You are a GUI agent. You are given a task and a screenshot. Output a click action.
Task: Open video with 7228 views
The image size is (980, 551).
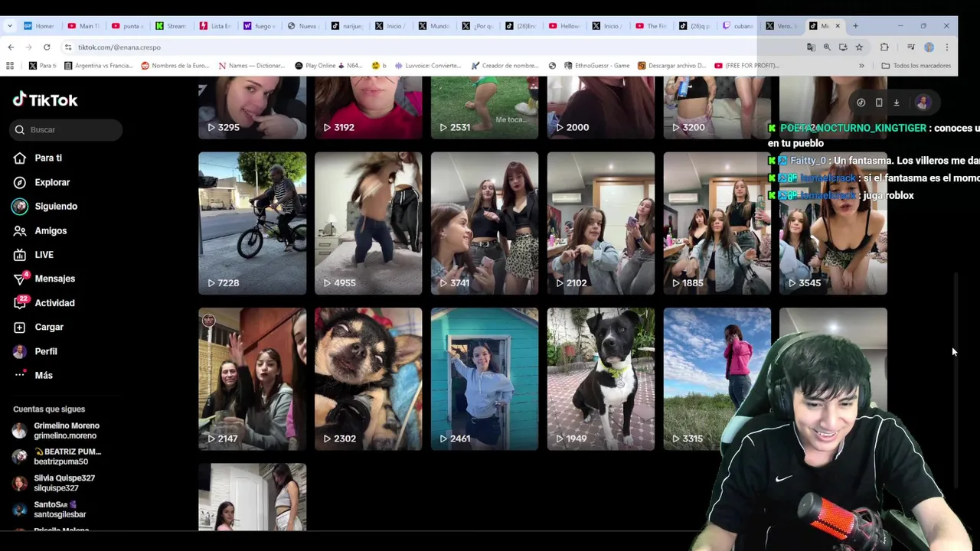[x=252, y=223]
